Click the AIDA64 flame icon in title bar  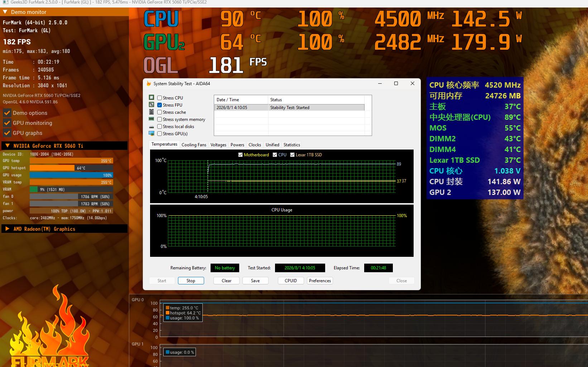pos(149,83)
